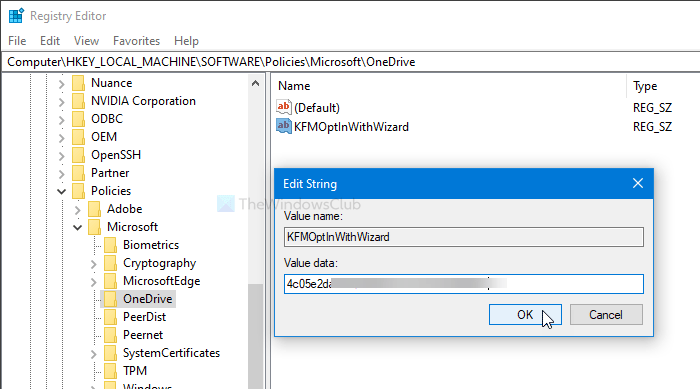This screenshot has height=389, width=700.
Task: Select the OneDrive folder icon
Action: [110, 299]
